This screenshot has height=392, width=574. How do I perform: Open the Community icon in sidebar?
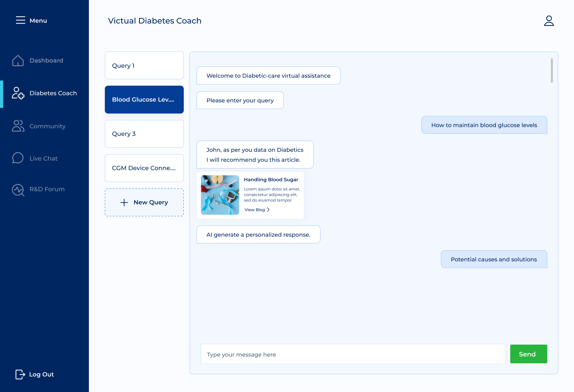[x=18, y=126]
